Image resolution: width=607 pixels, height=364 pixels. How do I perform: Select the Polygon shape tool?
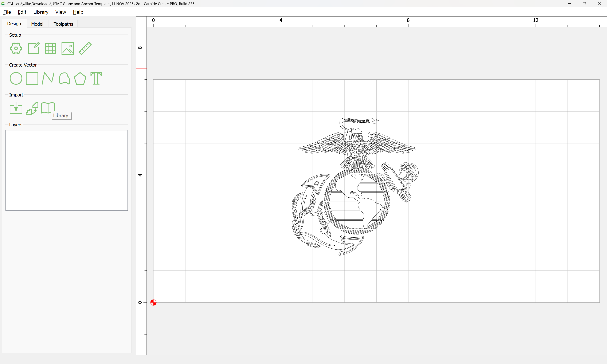point(80,79)
